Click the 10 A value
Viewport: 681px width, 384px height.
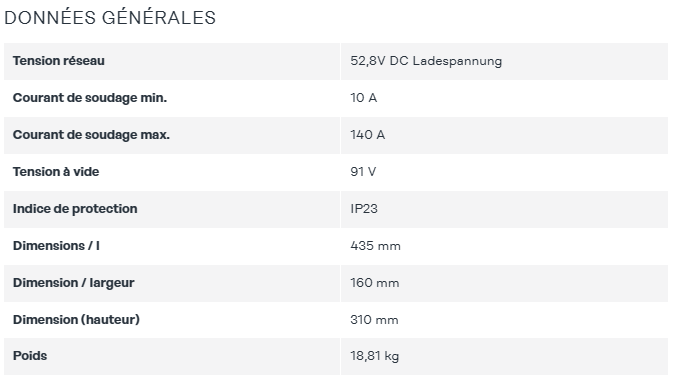[364, 98]
